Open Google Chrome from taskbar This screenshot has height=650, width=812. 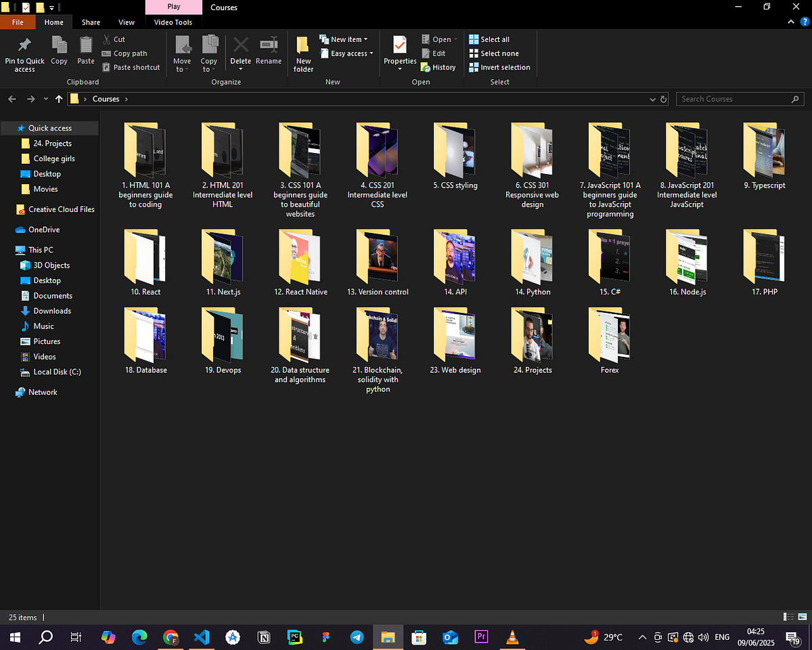coord(171,637)
